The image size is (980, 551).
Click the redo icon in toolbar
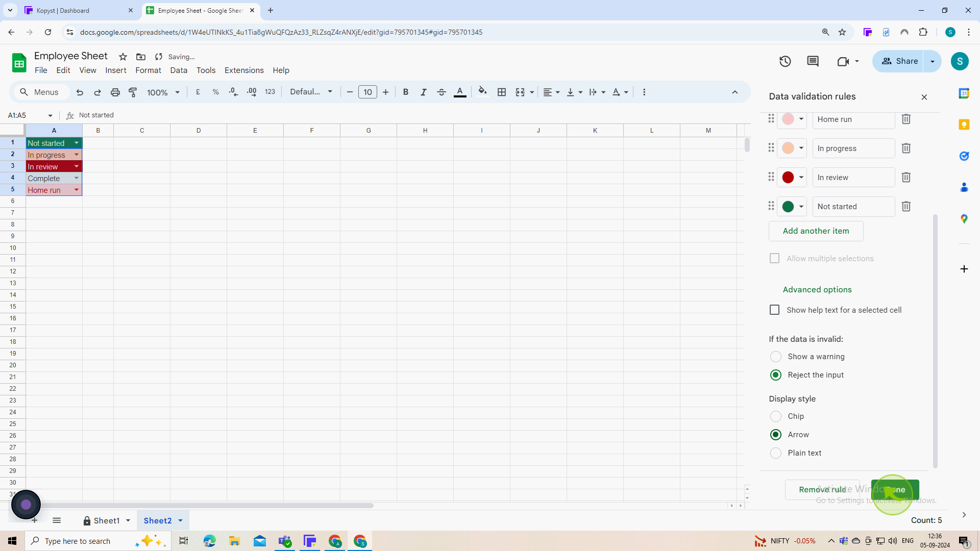(97, 92)
